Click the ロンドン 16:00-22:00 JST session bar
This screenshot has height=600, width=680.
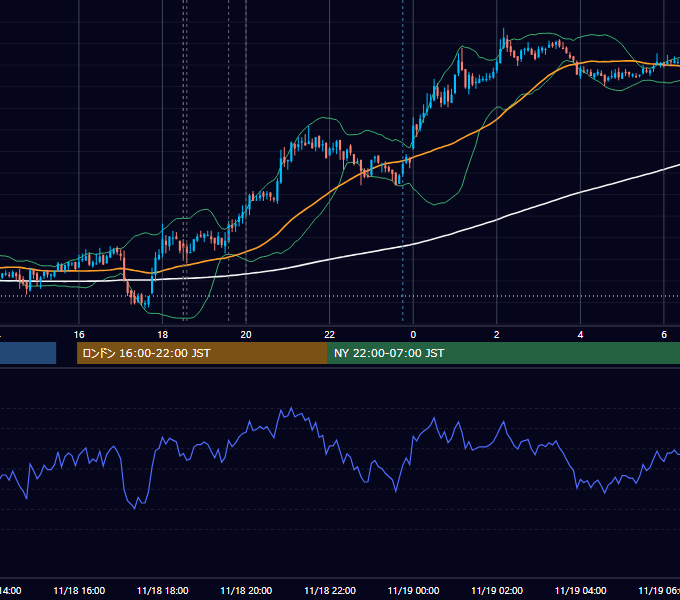point(202,353)
